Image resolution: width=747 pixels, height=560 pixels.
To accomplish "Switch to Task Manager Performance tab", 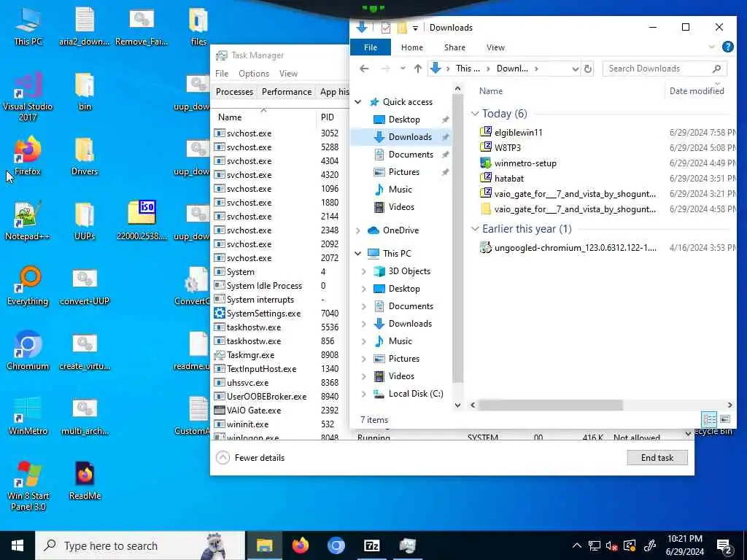I will click(286, 91).
